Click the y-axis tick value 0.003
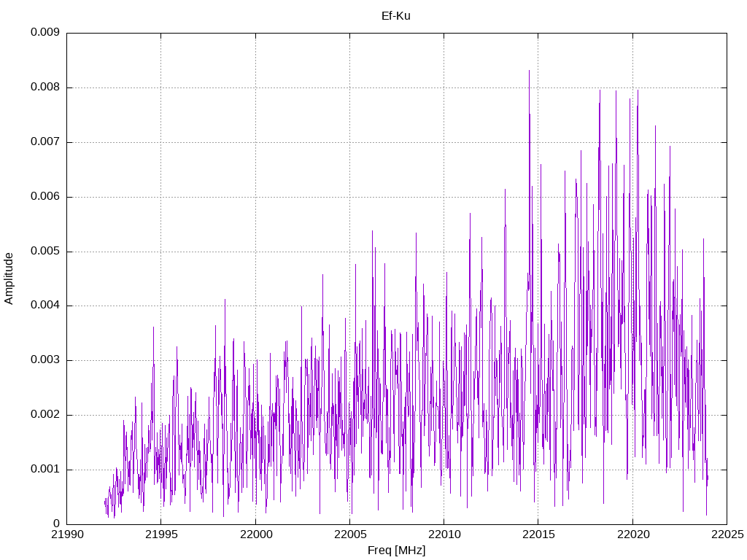Viewport: 747px width, 560px height. point(45,360)
